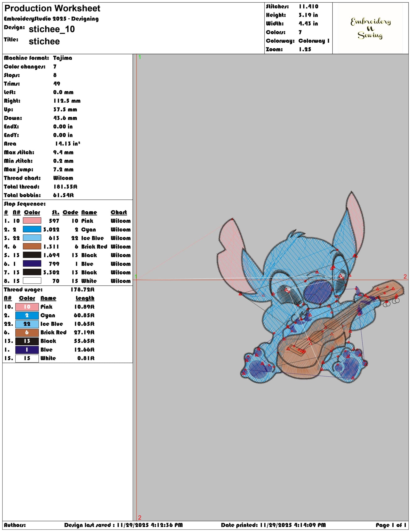
Task: Click the Brick Red swatch numbered 6 in Thread usage
Action: [27, 332]
